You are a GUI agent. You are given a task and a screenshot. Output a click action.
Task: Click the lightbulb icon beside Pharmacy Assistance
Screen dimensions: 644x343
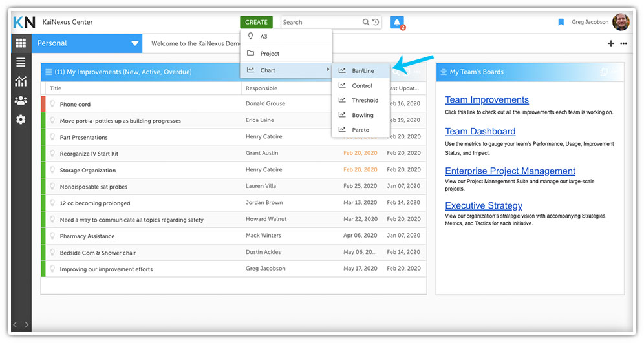pos(52,236)
